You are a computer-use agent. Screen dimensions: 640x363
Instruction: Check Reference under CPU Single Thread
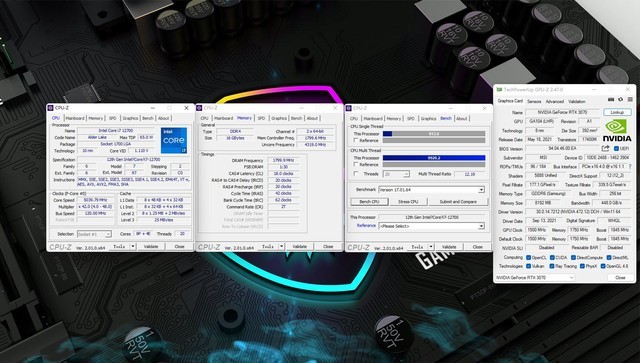[356, 140]
